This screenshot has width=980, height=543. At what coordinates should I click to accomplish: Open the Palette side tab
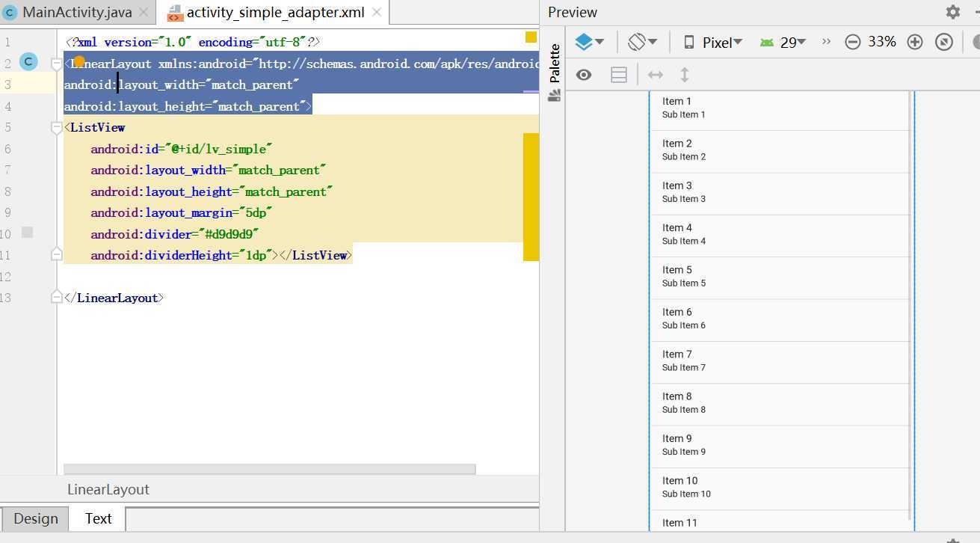click(554, 73)
